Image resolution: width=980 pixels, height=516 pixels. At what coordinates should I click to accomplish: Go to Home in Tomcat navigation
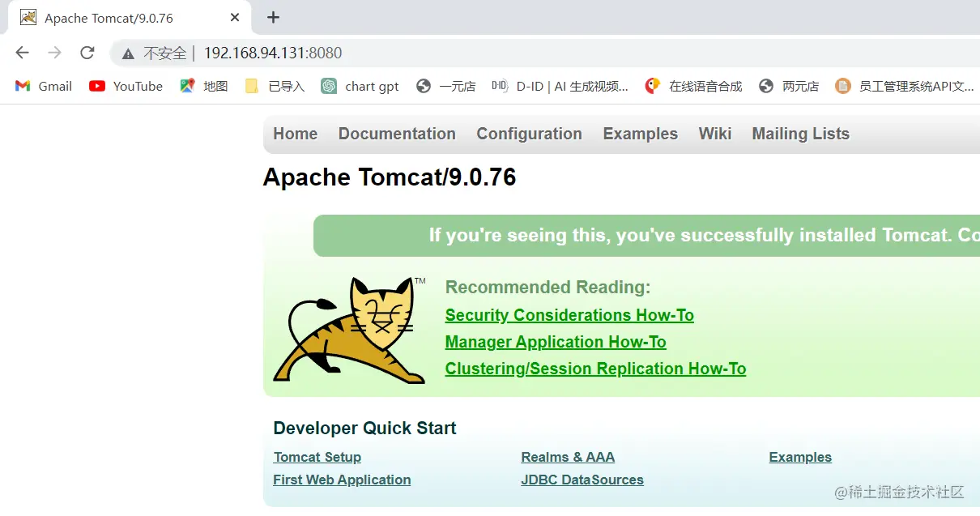coord(295,134)
